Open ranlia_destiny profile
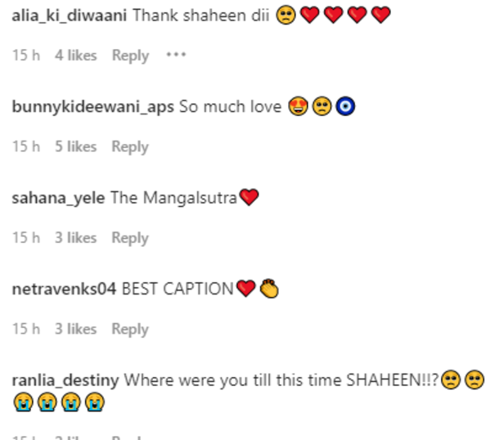 [x=65, y=380]
